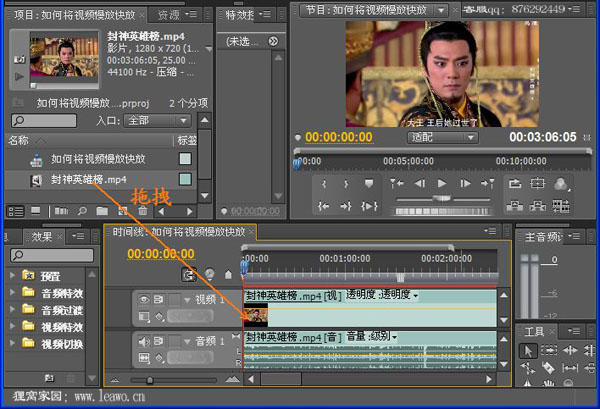Open the timeline panel flyout menu
This screenshot has height=409, width=600.
[490, 231]
